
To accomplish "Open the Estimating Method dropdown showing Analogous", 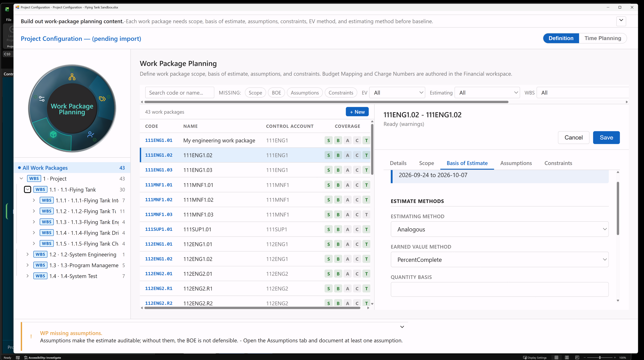I will tap(500, 229).
